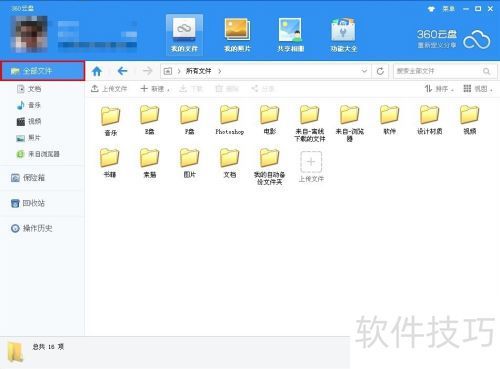The height and width of the screenshot is (369, 500).
Task: Open the 功能大全 toolbox tab
Action: 343,35
